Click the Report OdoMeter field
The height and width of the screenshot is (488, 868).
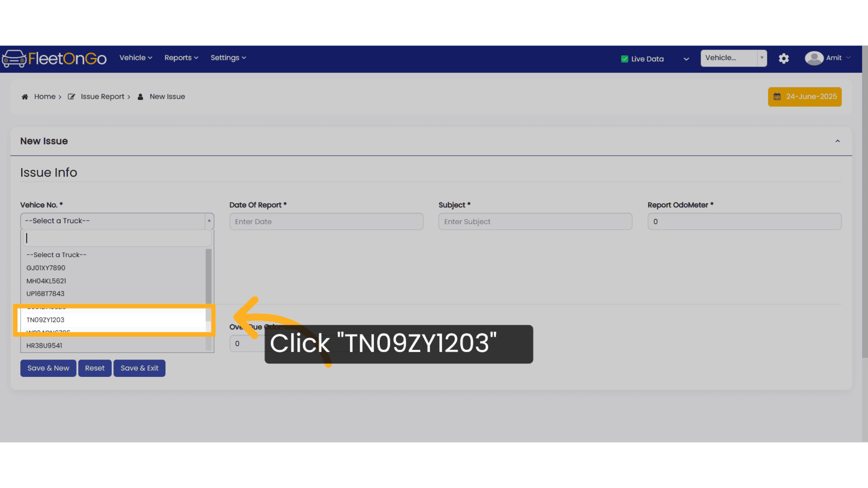click(744, 221)
